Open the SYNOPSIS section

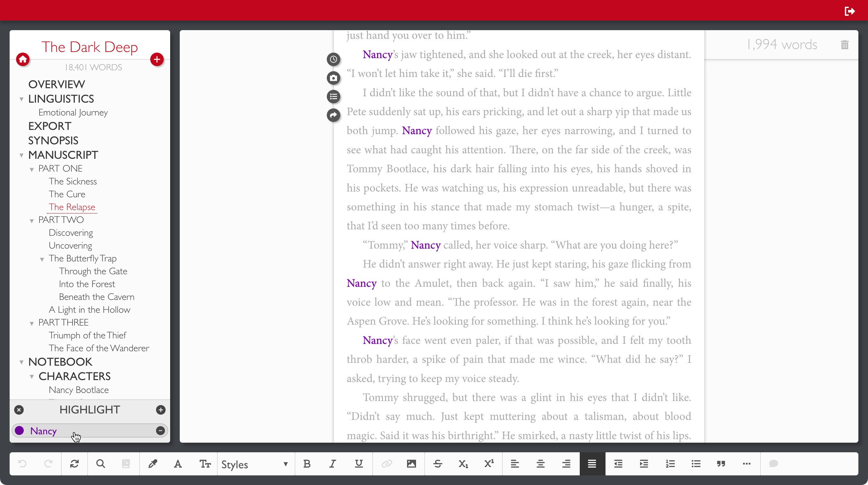(x=53, y=140)
